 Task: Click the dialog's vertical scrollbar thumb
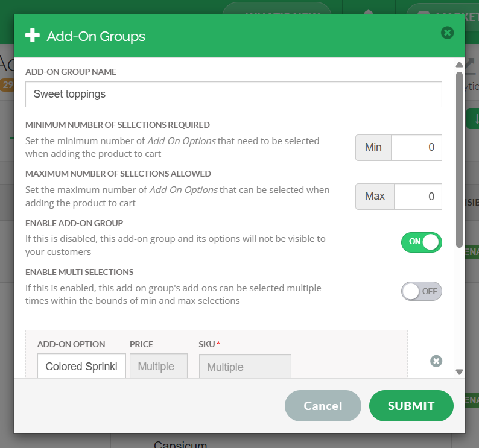[x=459, y=159]
